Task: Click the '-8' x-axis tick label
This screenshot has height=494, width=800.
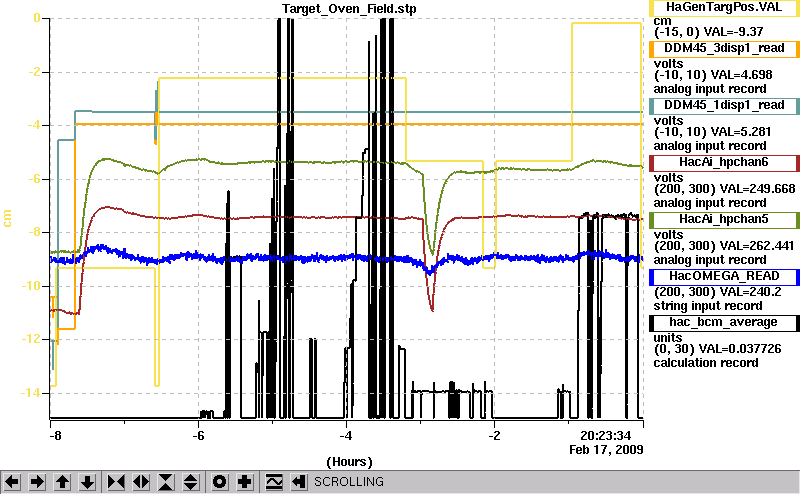Action: pos(55,436)
